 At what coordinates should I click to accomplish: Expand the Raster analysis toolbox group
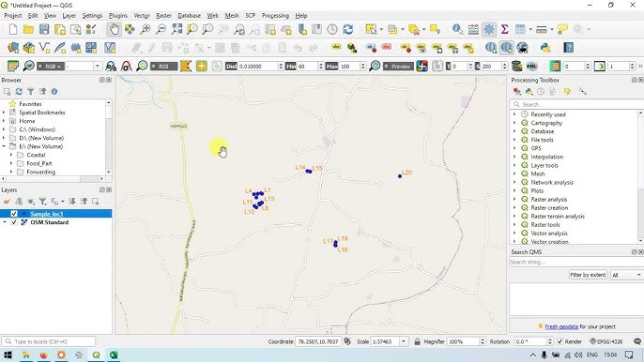(514, 200)
